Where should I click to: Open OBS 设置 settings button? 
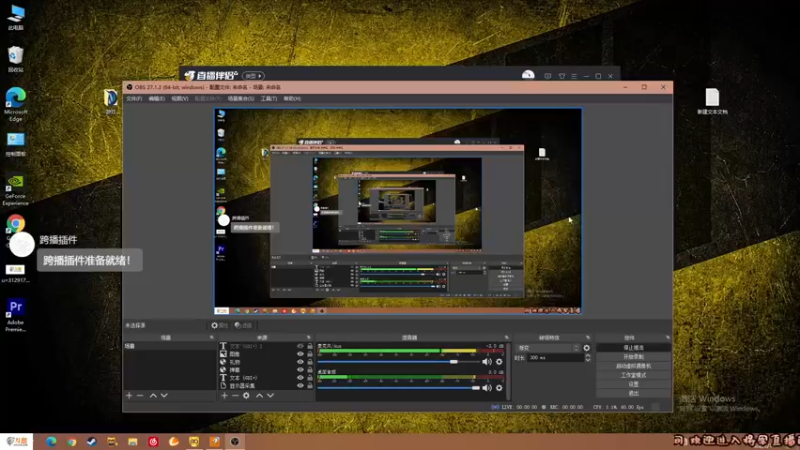click(633, 384)
